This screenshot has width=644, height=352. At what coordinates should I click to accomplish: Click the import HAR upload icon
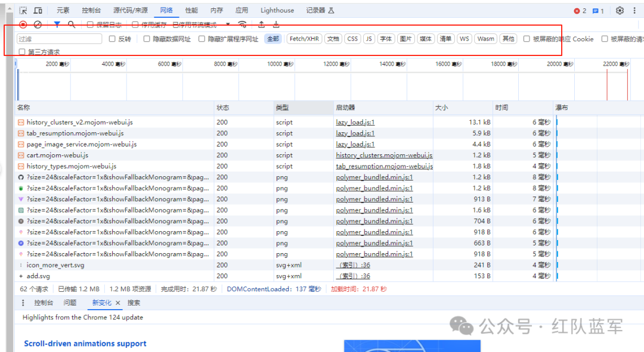pyautogui.click(x=261, y=24)
